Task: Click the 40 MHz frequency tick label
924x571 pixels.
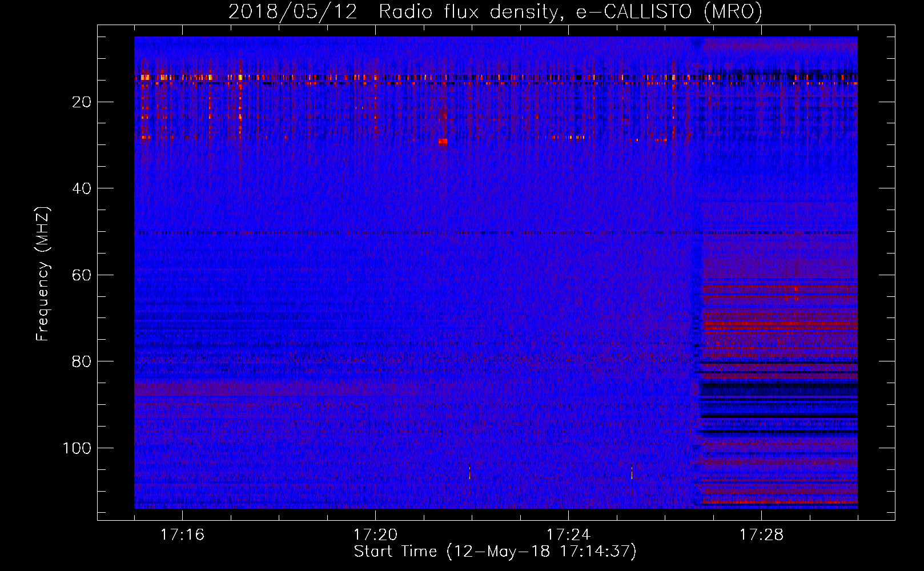Action: (x=82, y=188)
